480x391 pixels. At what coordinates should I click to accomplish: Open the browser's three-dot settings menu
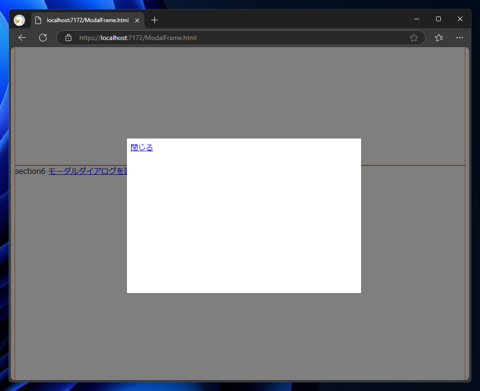[460, 38]
